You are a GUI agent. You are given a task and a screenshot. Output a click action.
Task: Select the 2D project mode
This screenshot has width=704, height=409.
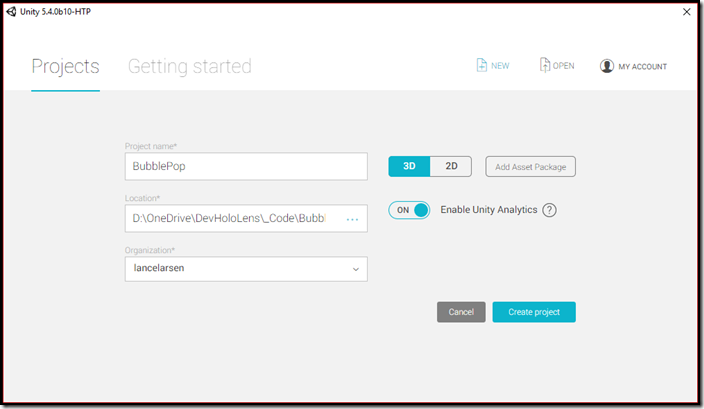coord(451,166)
